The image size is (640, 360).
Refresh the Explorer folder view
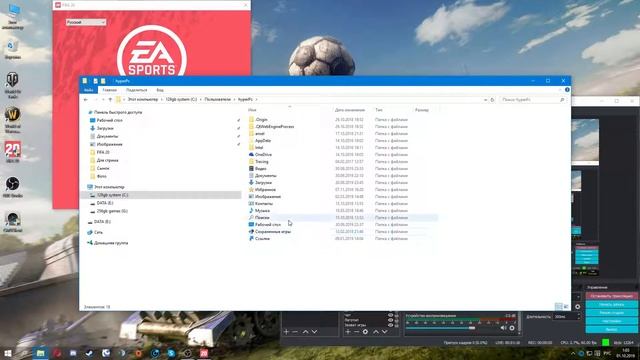[492, 100]
